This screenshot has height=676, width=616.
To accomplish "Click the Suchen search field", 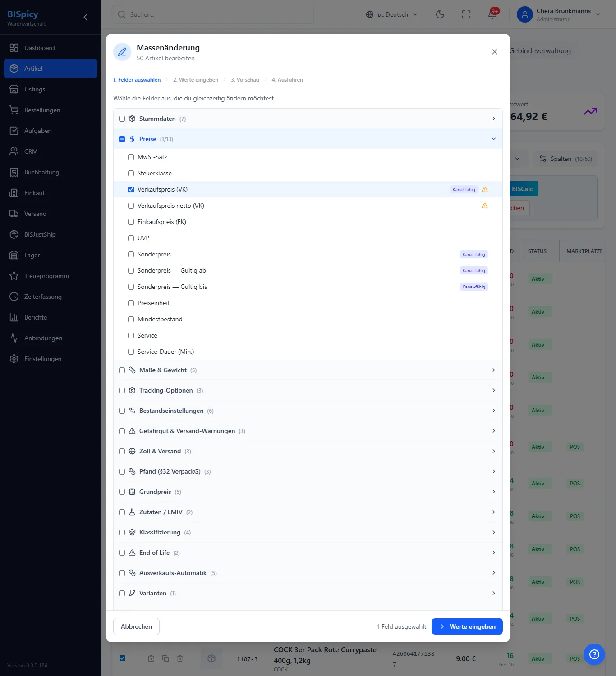I will coord(213,14).
